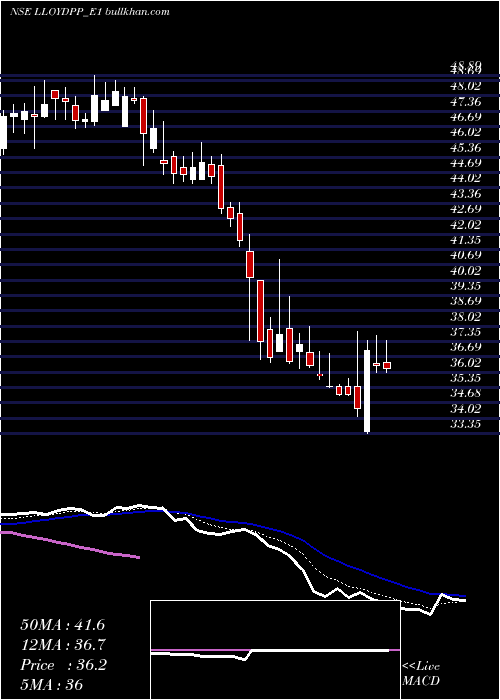Click the 45.36 price axis label
The height and width of the screenshot is (700, 500).
pyautogui.click(x=466, y=148)
